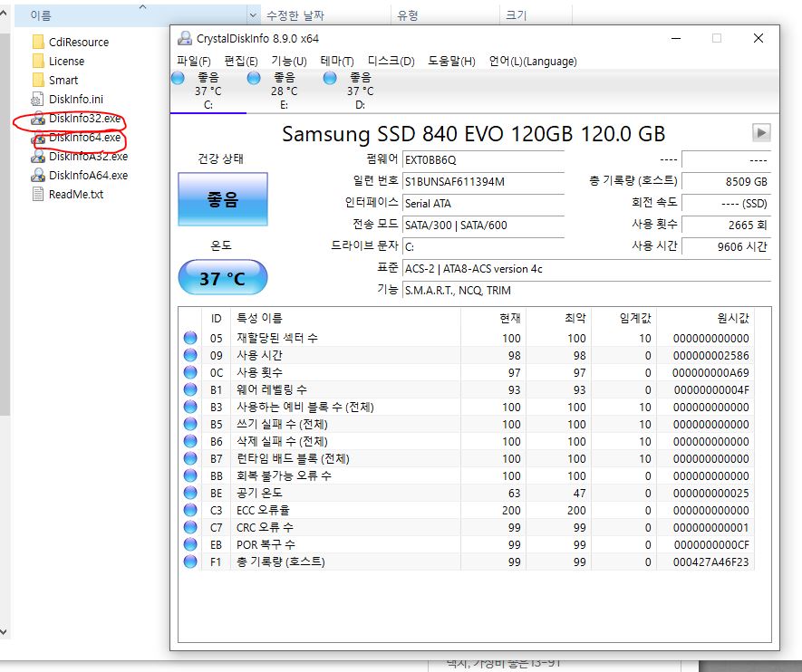Click the 원시값 column header
Viewport: 802px width, 672px height.
point(706,319)
